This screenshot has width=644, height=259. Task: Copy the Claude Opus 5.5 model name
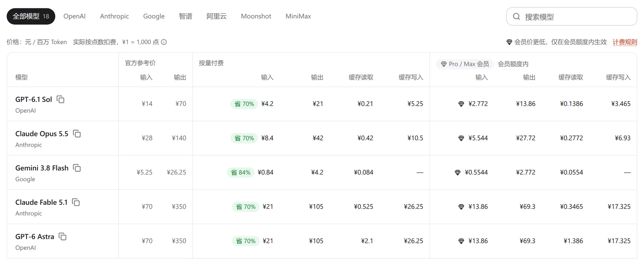(x=77, y=134)
